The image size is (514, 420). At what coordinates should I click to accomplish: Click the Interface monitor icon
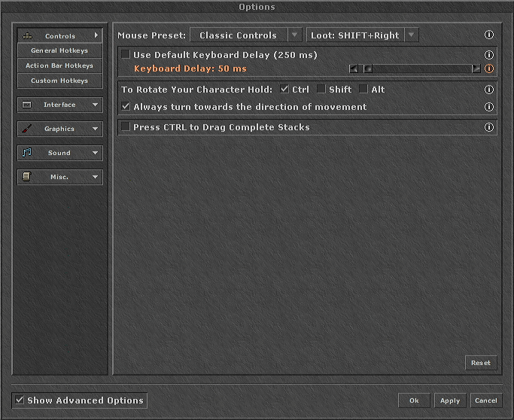(27, 105)
